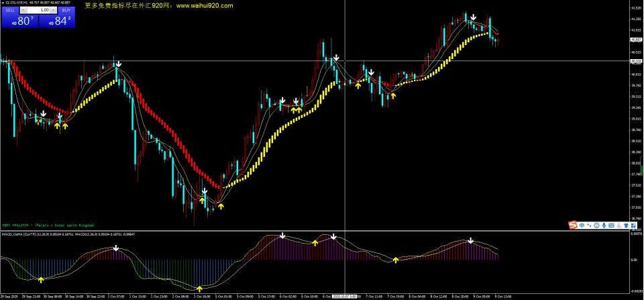
Task: Open the skin shirt icon in IME bar
Action: [x=627, y=226]
